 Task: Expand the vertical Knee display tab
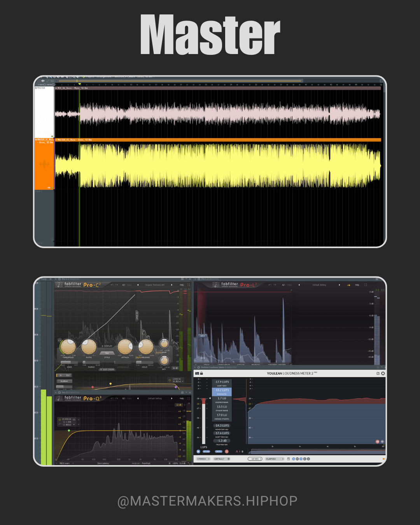pyautogui.click(x=137, y=316)
